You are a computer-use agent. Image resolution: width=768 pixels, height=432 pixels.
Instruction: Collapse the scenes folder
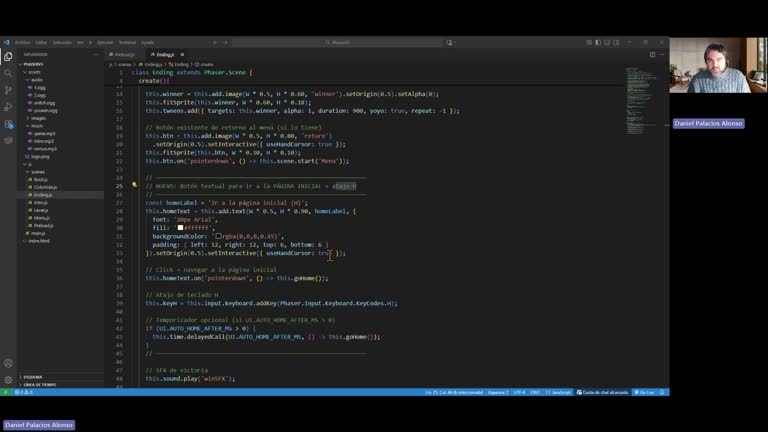38,172
